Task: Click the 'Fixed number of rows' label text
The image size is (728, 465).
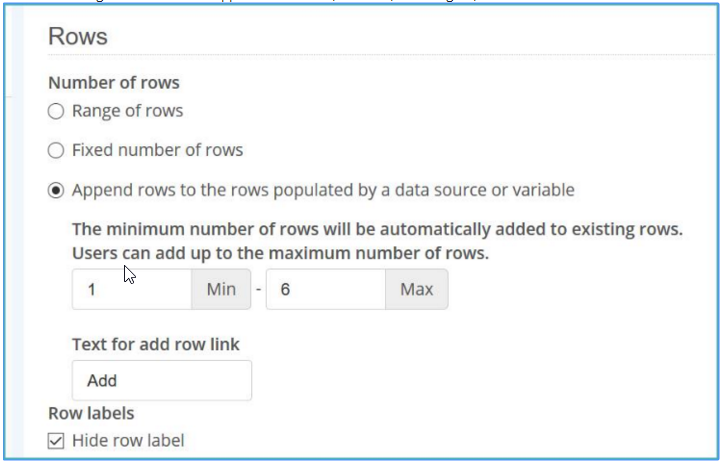Action: point(157,150)
